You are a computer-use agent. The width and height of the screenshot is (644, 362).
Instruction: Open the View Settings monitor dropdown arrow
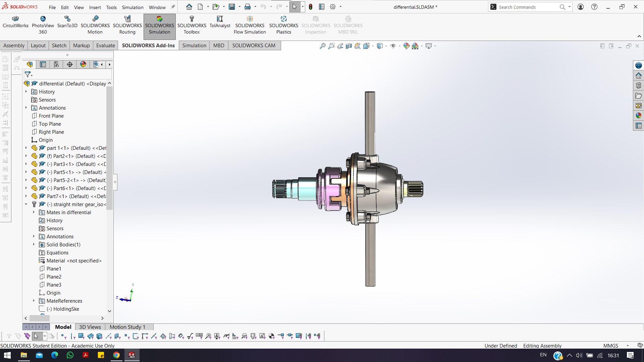pos(435,46)
